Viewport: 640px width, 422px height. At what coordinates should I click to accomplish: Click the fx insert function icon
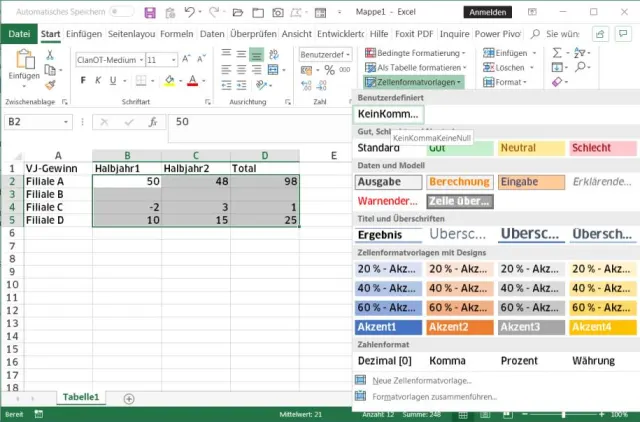(x=152, y=122)
